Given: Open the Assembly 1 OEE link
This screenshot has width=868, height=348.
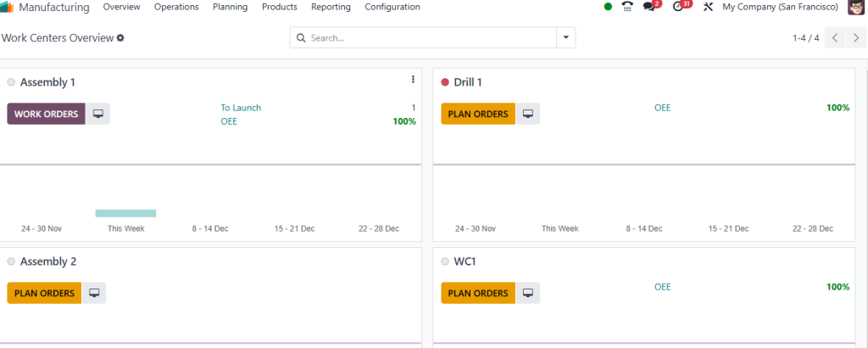Looking at the screenshot, I should pos(229,121).
